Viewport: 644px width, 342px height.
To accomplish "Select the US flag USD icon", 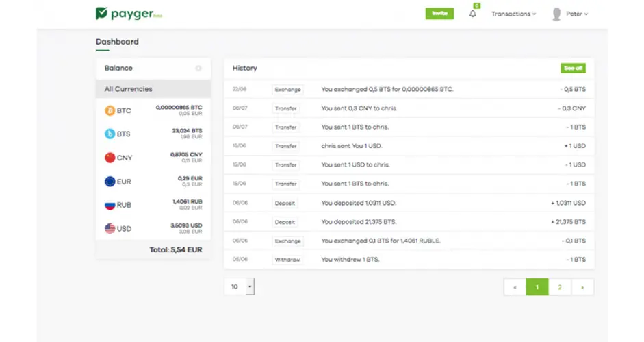I will (x=110, y=228).
